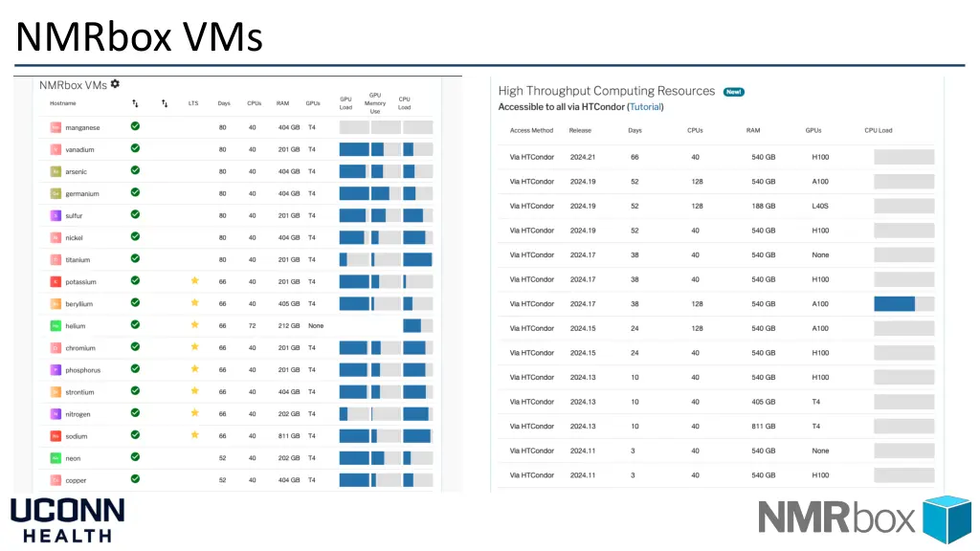This screenshot has height=551, width=980.
Task: Click the copper element icon
Action: click(56, 480)
